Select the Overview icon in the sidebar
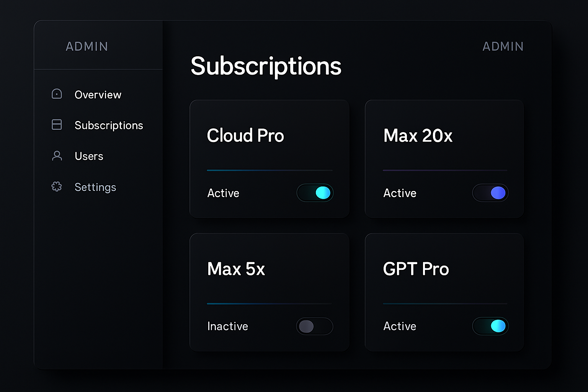588x392 pixels. 56,94
